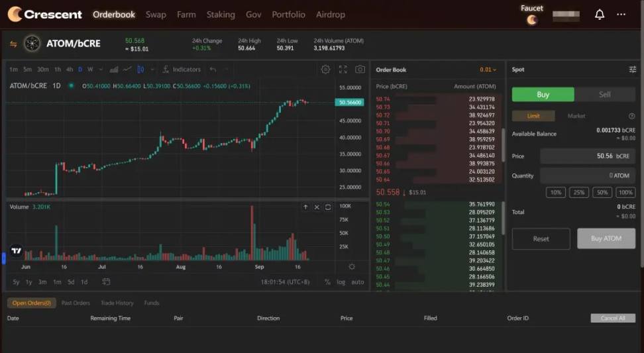
Task: Take chart snapshot with camera icon
Action: click(360, 70)
